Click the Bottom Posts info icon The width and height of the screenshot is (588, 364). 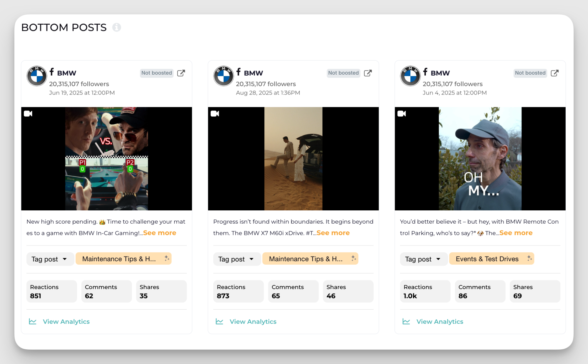tap(116, 27)
